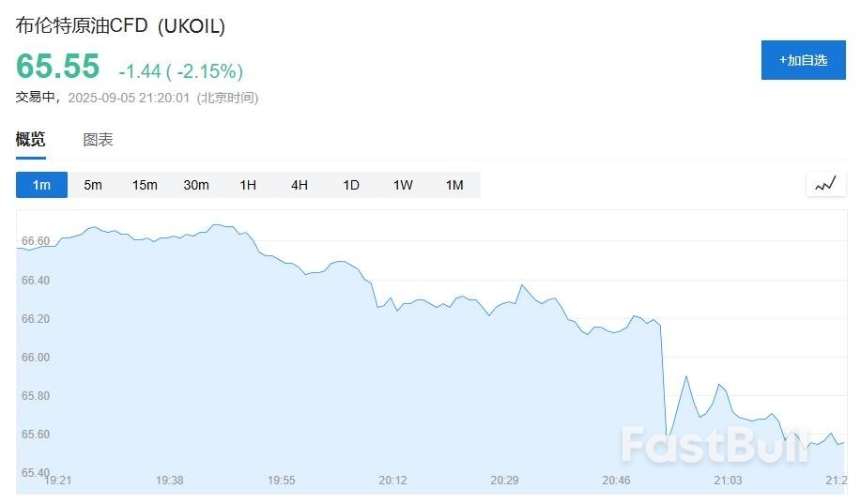Switch to the 概览 tab

pyautogui.click(x=30, y=140)
